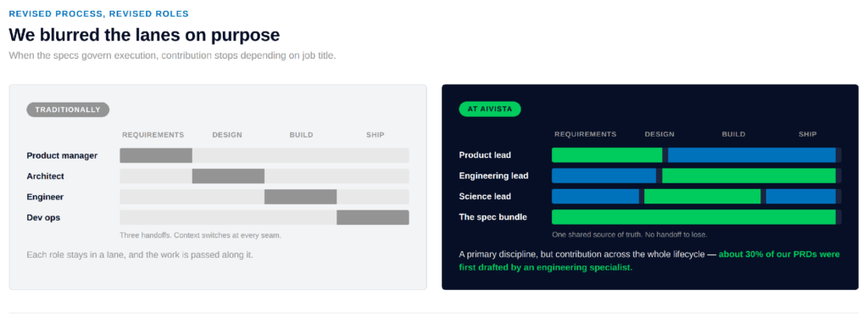Click the TRADITIONALLY gray pill badge
The width and height of the screenshot is (868, 324).
click(x=68, y=109)
